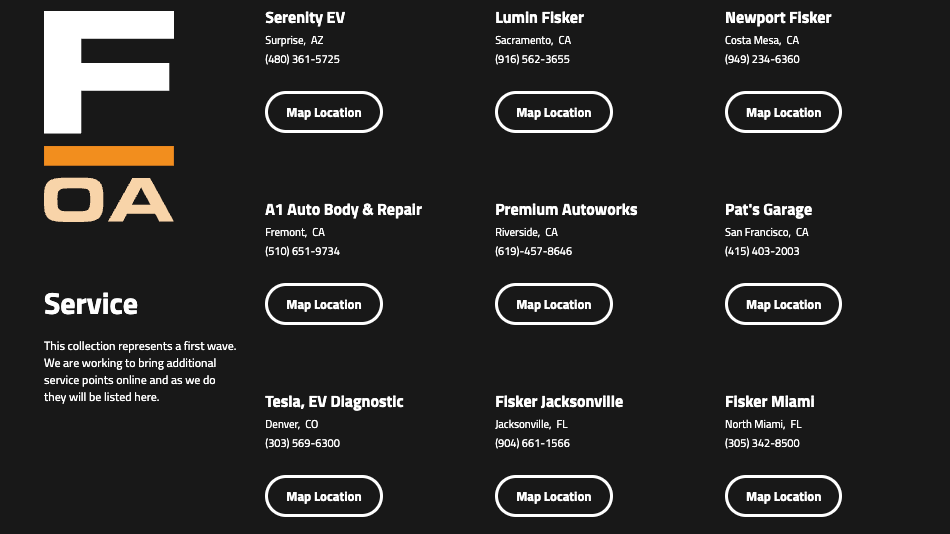The image size is (950, 534).
Task: Click the FOA logo
Action: [109, 116]
